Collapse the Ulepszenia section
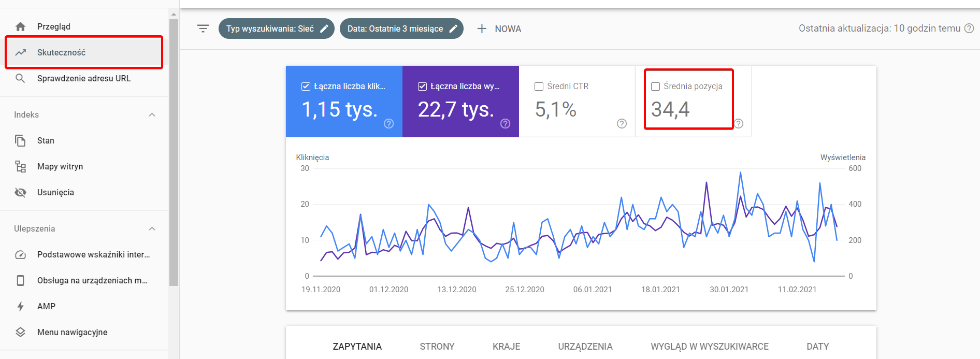This screenshot has height=359, width=980. pyautogui.click(x=152, y=228)
